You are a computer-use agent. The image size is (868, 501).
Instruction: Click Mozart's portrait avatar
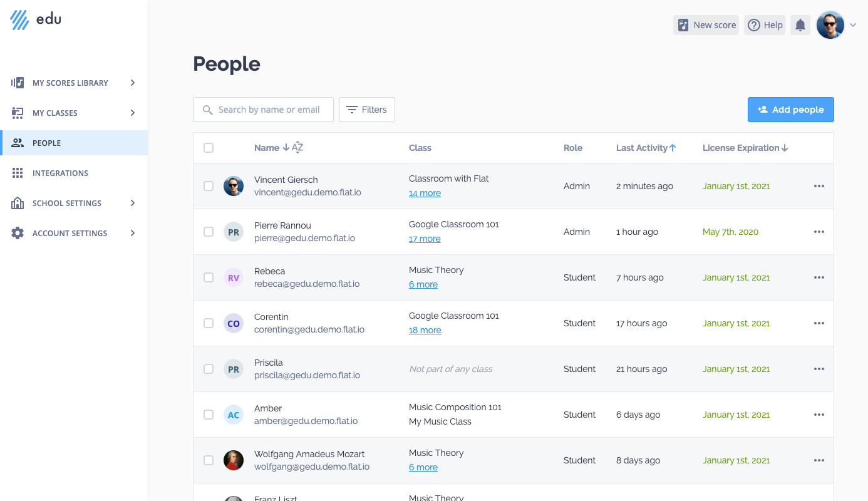coord(234,460)
